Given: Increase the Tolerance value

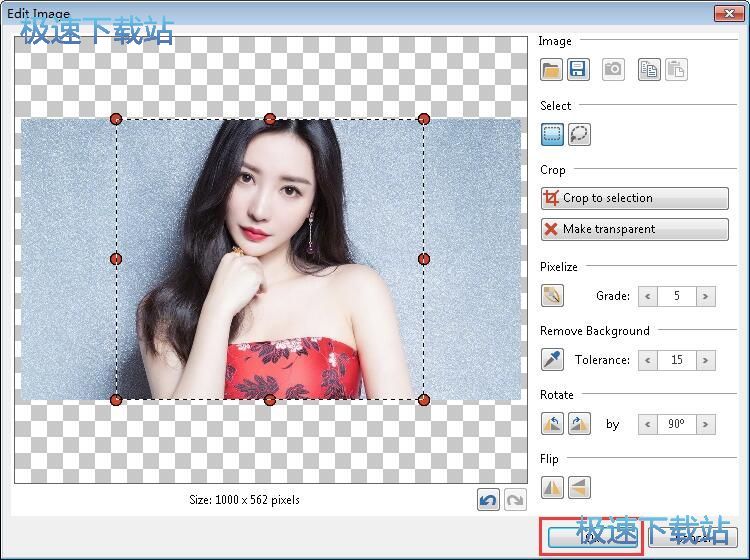Looking at the screenshot, I should point(706,360).
